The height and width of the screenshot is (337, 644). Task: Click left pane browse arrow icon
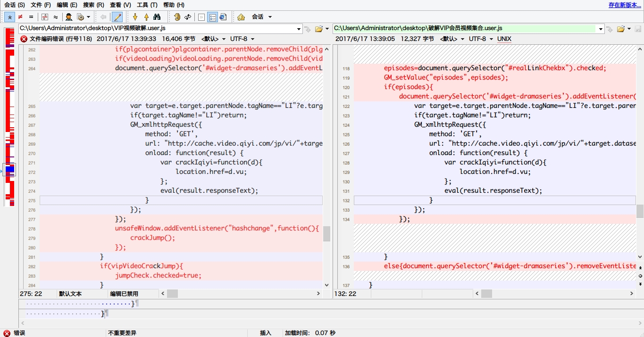[x=307, y=29]
